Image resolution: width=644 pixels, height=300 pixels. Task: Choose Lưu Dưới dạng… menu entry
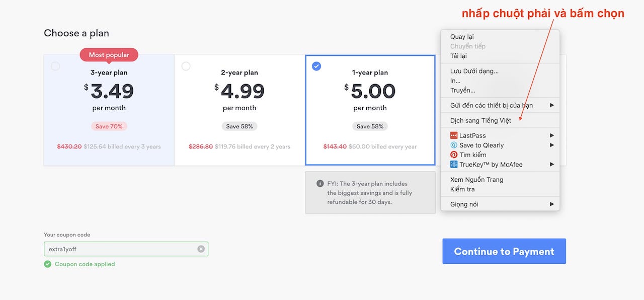click(x=474, y=71)
